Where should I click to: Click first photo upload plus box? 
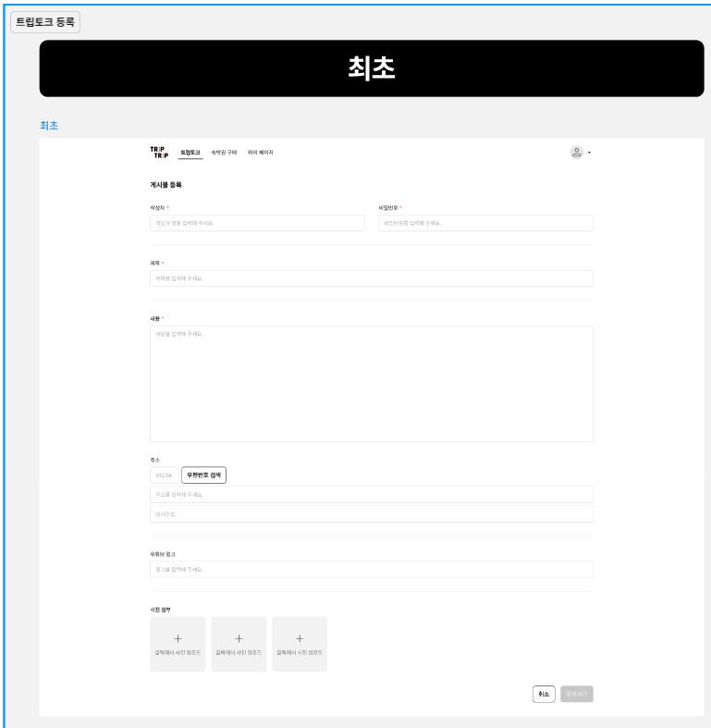pos(178,644)
